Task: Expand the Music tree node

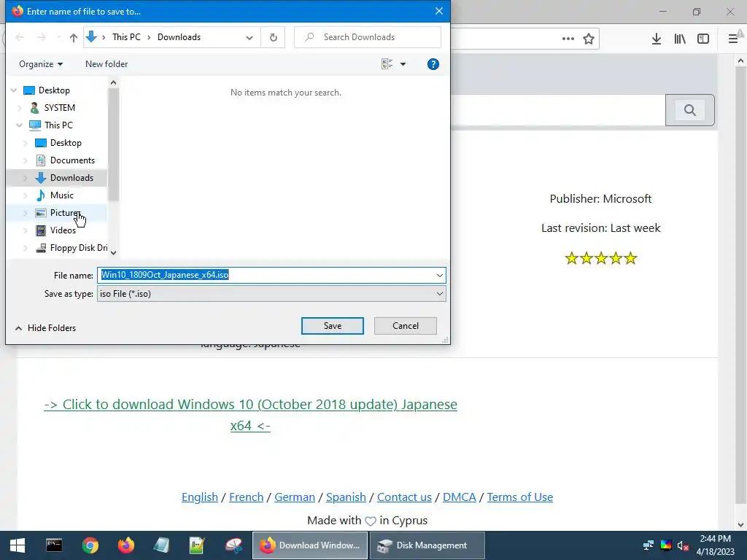Action: [26, 195]
